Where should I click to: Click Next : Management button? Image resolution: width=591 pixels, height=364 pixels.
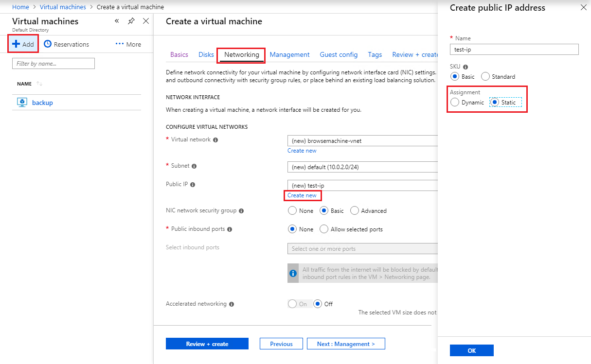pos(346,344)
